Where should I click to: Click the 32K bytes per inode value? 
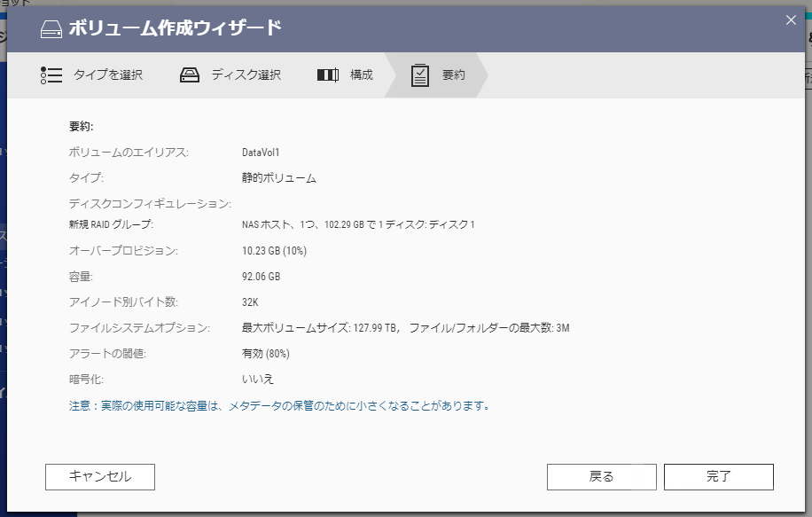point(250,302)
